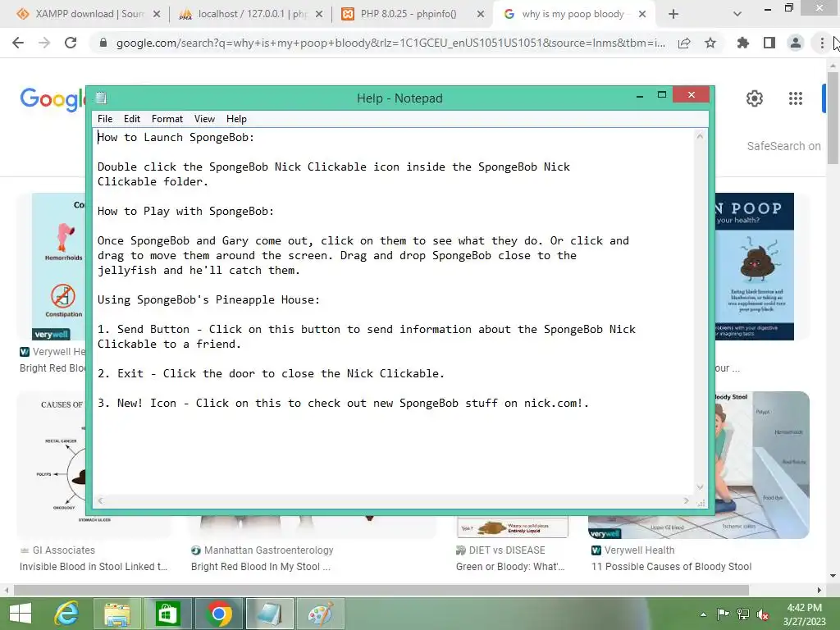Minimize the Help - Notepad window
Screen dimensions: 840x630
pyautogui.click(x=640, y=96)
